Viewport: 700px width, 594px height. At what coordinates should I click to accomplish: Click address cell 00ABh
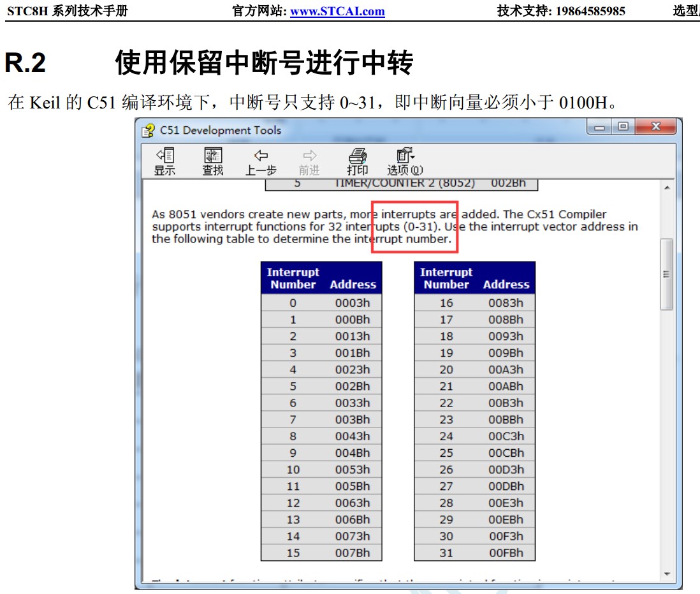506,387
